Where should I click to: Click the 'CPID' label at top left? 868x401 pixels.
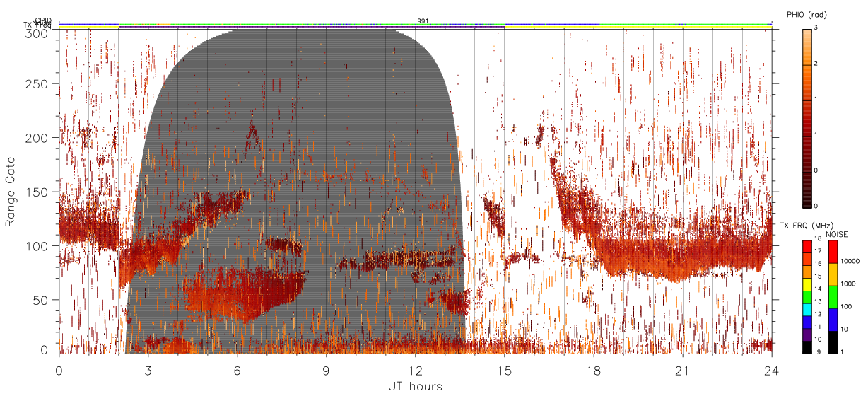click(43, 21)
